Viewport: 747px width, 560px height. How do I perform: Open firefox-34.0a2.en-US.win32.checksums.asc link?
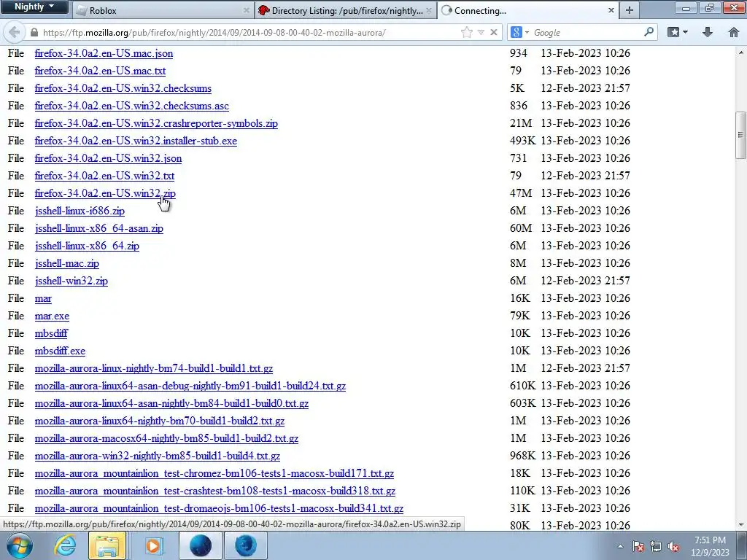tap(131, 106)
